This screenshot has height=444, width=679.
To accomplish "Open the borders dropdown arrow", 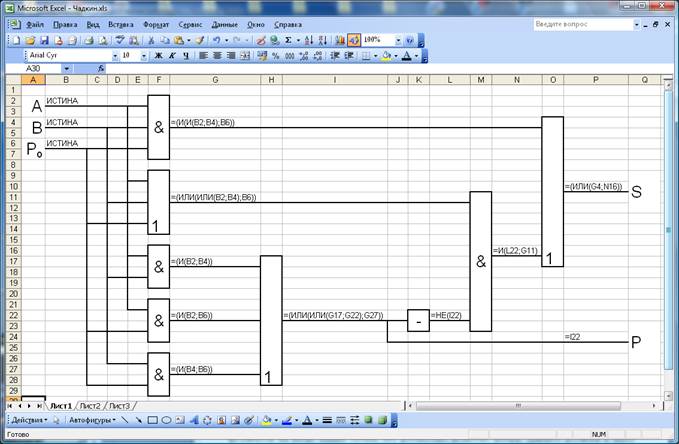I will (x=375, y=55).
